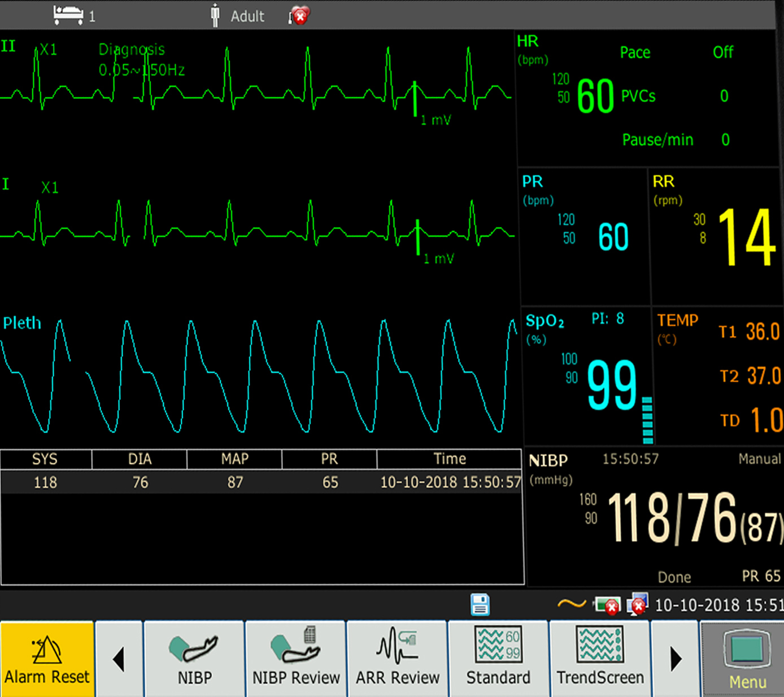784x697 pixels.
Task: Go to previous quick-key page arrow
Action: click(119, 659)
